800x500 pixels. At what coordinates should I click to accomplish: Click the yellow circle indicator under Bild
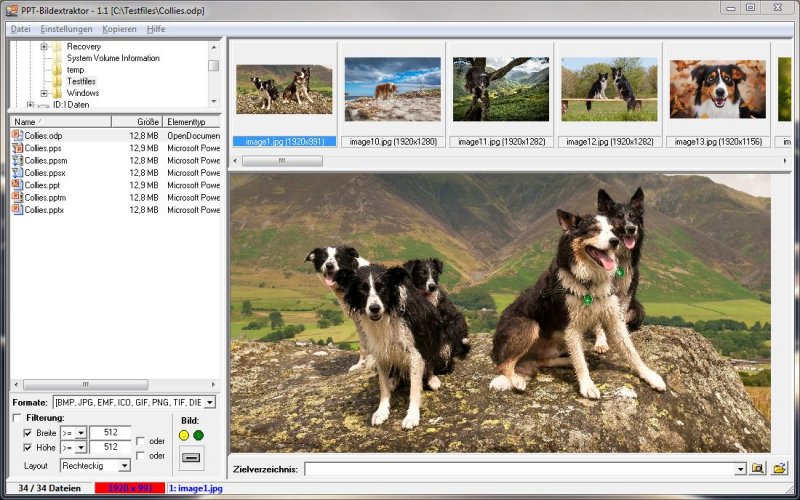(184, 435)
